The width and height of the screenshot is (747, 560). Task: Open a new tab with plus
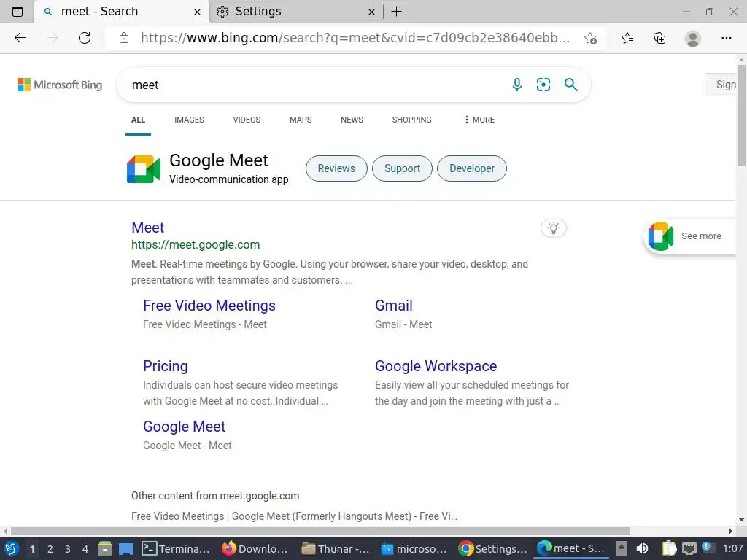pos(396,12)
